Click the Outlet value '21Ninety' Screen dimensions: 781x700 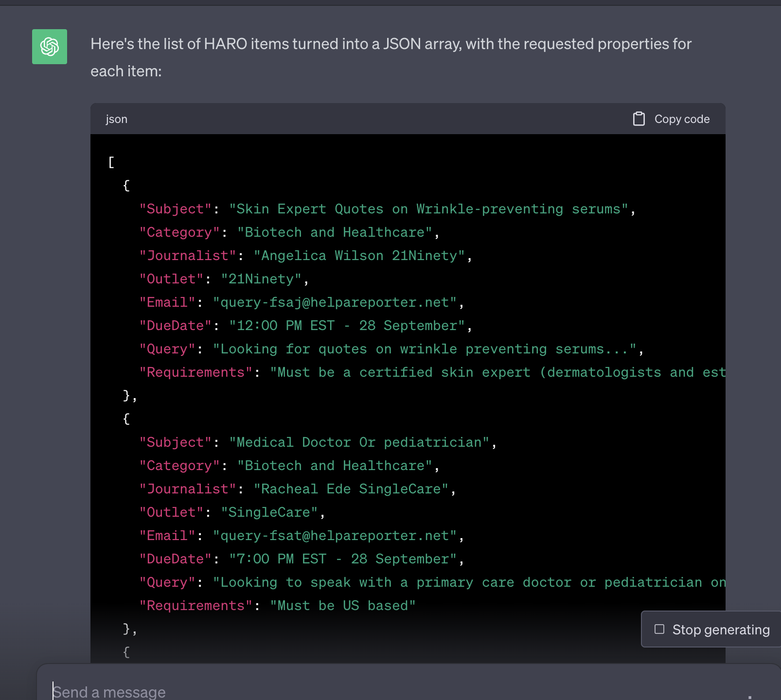coord(261,279)
